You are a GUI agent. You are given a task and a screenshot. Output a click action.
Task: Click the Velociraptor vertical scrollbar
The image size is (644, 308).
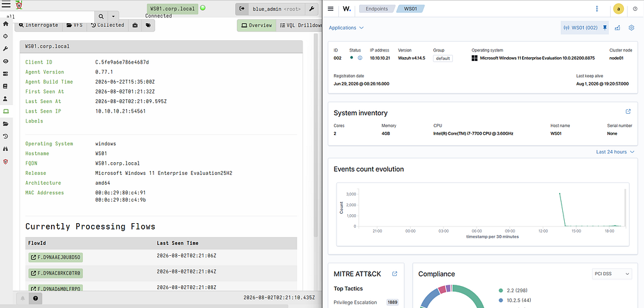tap(316, 136)
